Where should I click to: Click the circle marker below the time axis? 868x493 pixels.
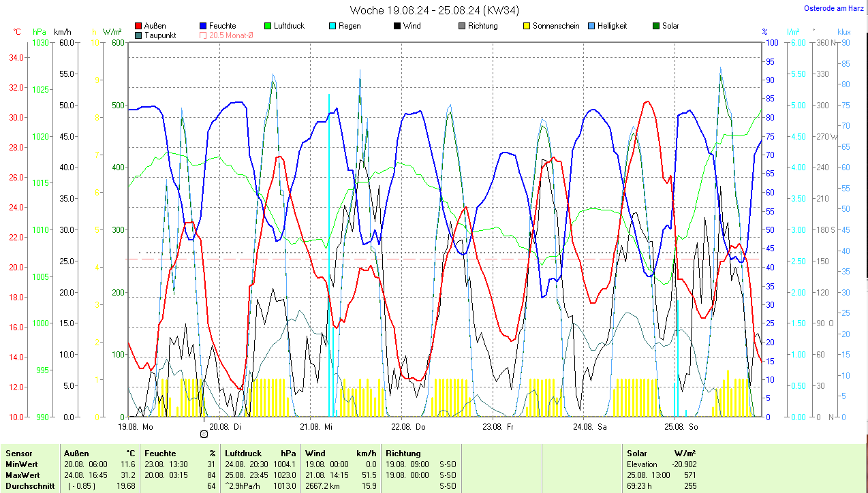(204, 434)
